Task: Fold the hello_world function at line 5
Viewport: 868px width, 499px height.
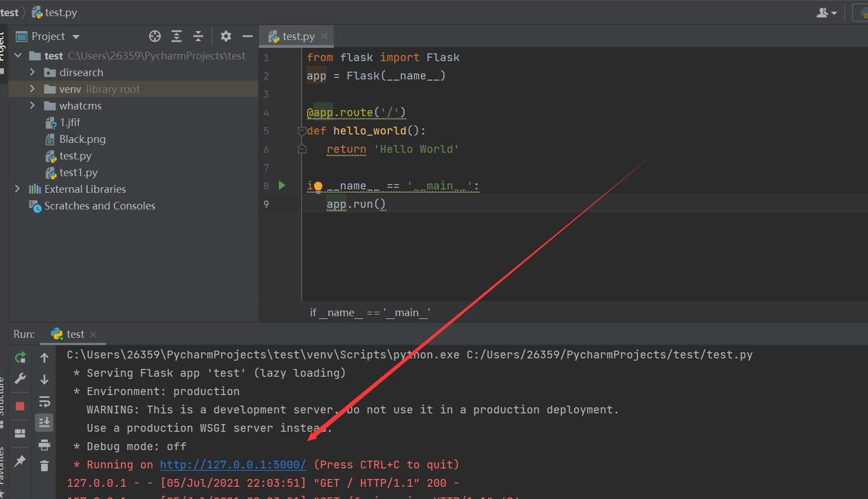Action: coord(302,131)
